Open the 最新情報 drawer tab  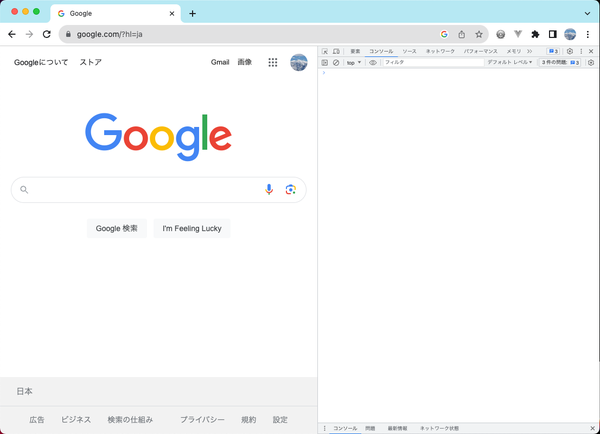397,428
